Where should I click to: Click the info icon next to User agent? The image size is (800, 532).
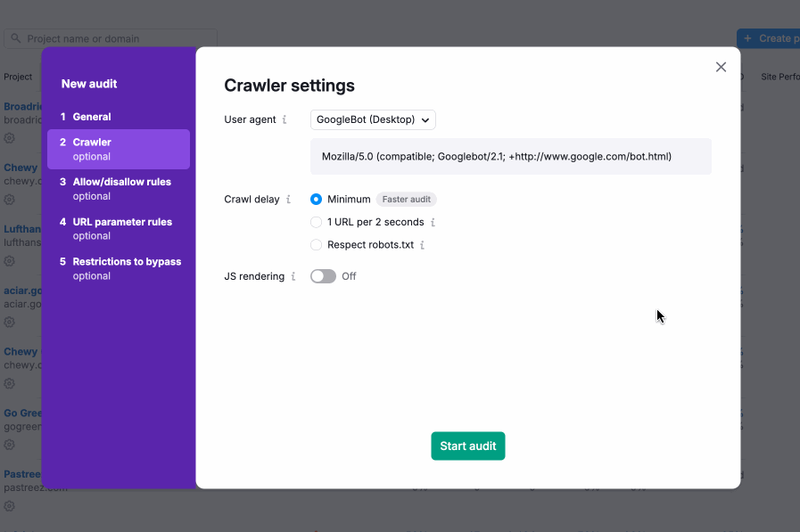click(x=285, y=119)
